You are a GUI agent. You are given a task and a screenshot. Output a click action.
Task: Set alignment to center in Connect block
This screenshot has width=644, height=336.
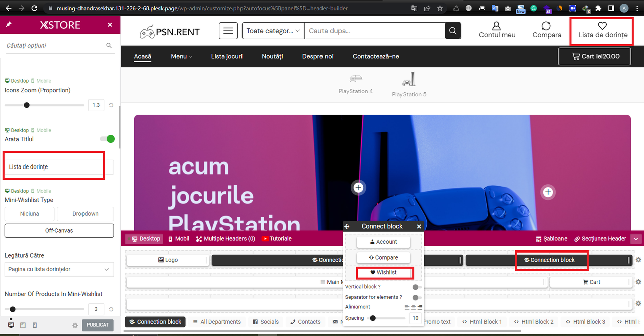(414, 307)
